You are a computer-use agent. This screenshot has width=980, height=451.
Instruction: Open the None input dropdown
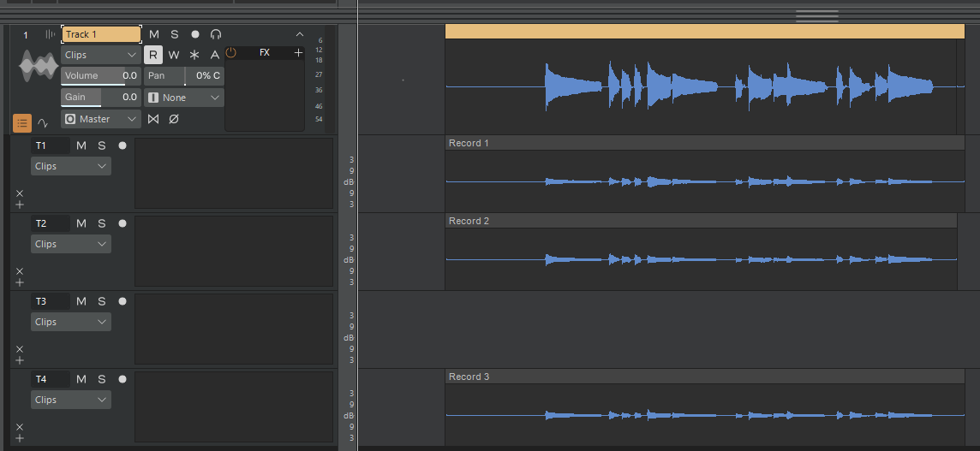[184, 98]
